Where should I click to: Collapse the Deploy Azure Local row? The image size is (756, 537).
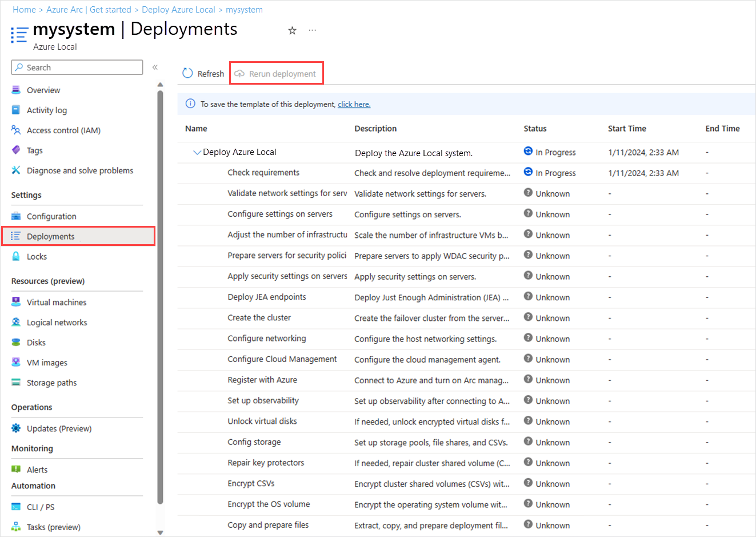197,152
